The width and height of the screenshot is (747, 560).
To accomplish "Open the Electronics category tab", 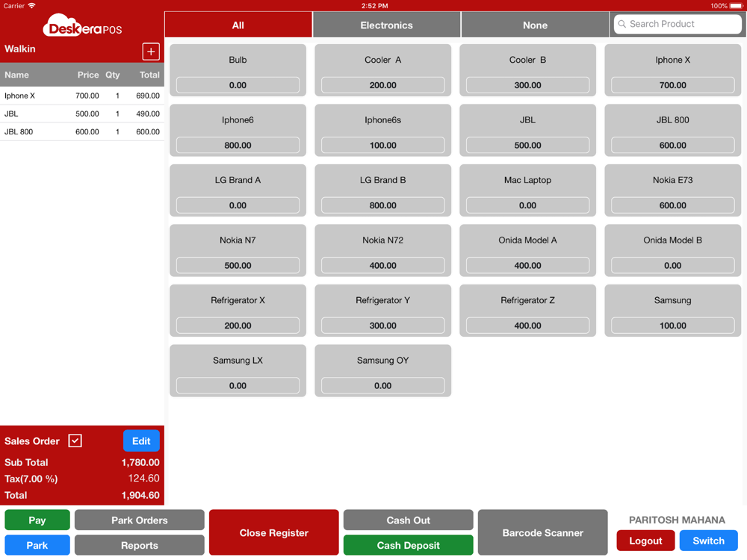I will tap(386, 25).
